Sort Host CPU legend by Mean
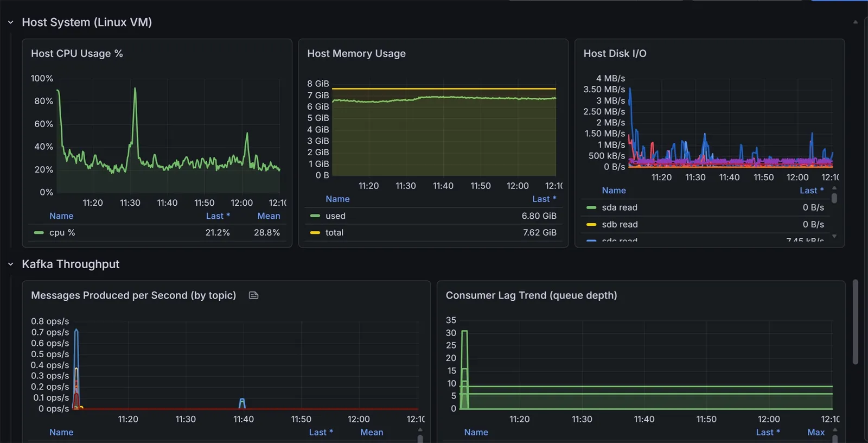 pyautogui.click(x=269, y=216)
